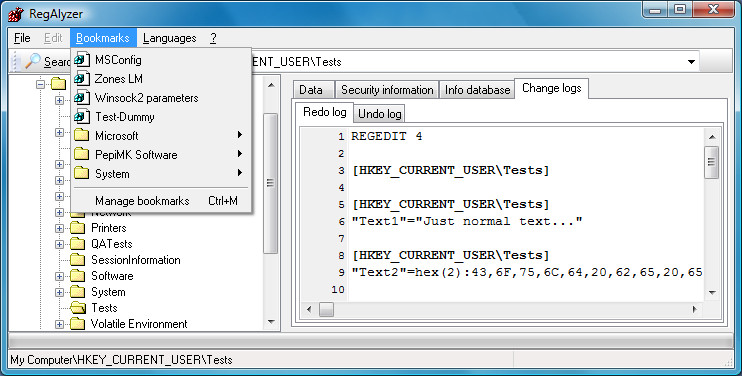
Task: Collapse the top-level tree node
Action: pyautogui.click(x=41, y=85)
